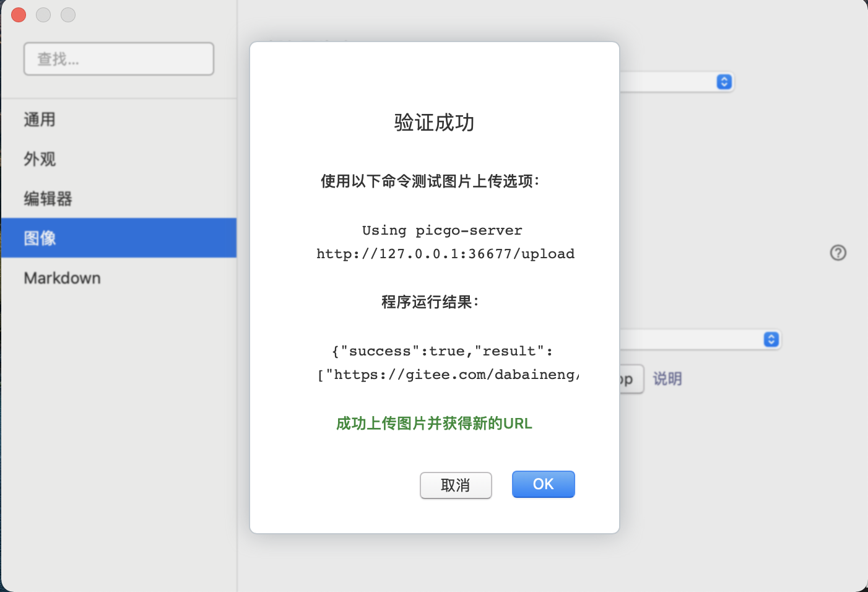Viewport: 868px width, 592px height.
Task: Click the gitee.com result URL line
Action: click(x=448, y=375)
